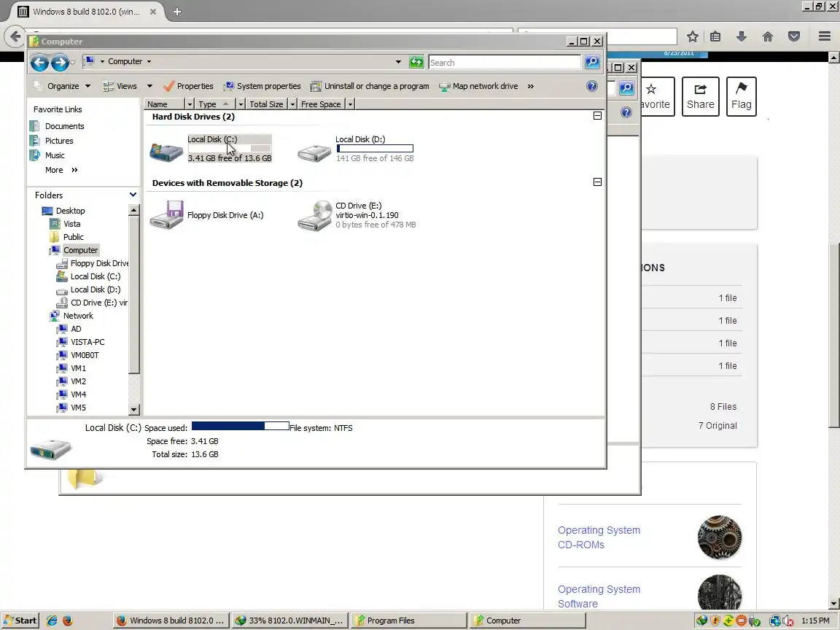Open Firefox bookmarks list icon

point(715,36)
